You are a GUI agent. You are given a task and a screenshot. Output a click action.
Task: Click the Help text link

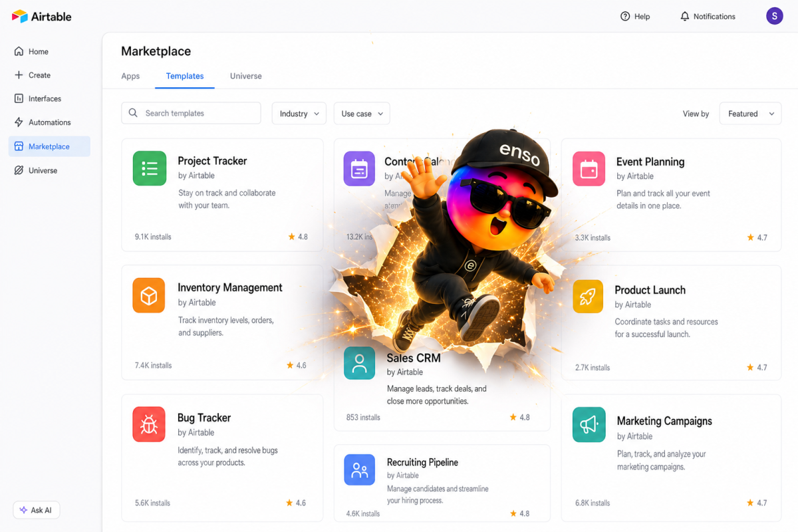point(642,17)
